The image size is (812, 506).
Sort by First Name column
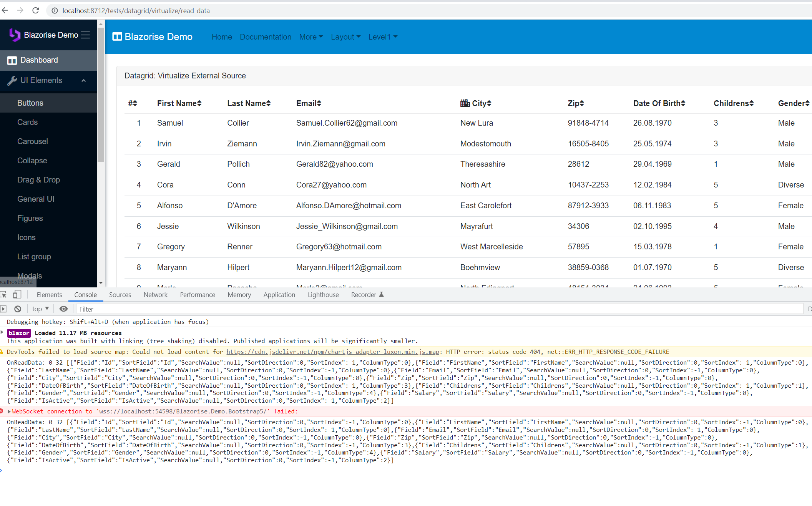click(x=179, y=103)
